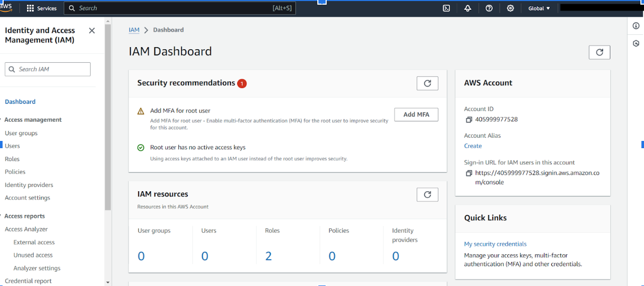Viewport: 644px width, 286px height.
Task: Open the help question mark icon
Action: pos(489,8)
